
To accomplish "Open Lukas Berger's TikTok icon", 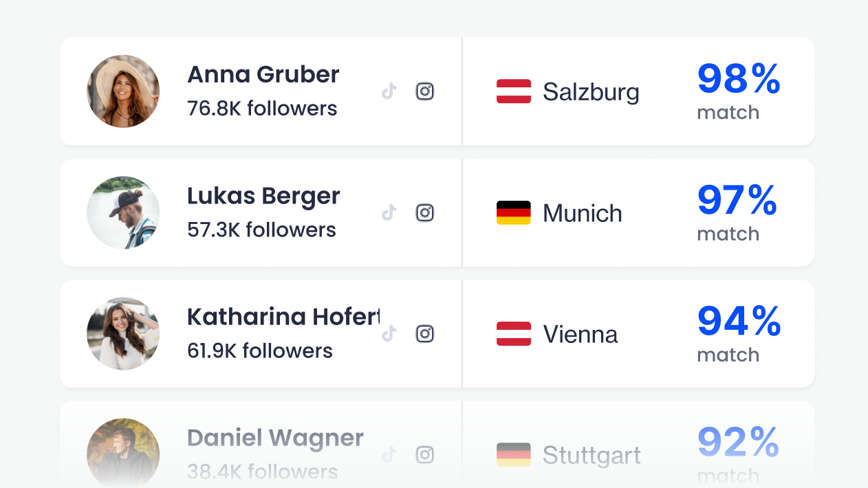I will pyautogui.click(x=390, y=212).
